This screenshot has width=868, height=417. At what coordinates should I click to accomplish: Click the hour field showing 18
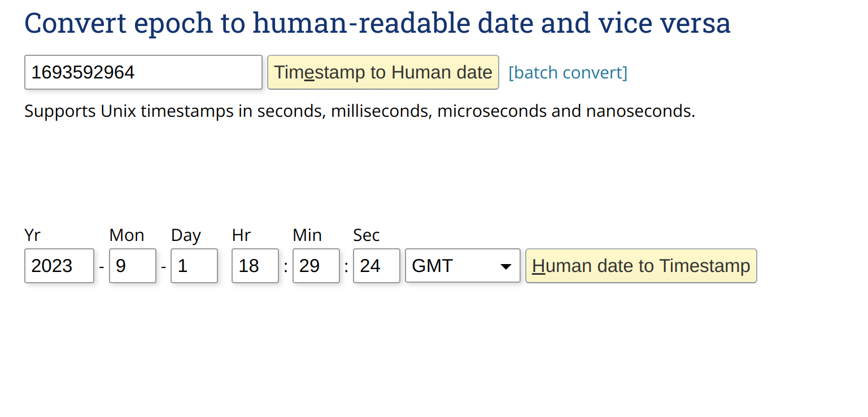pyautogui.click(x=255, y=265)
